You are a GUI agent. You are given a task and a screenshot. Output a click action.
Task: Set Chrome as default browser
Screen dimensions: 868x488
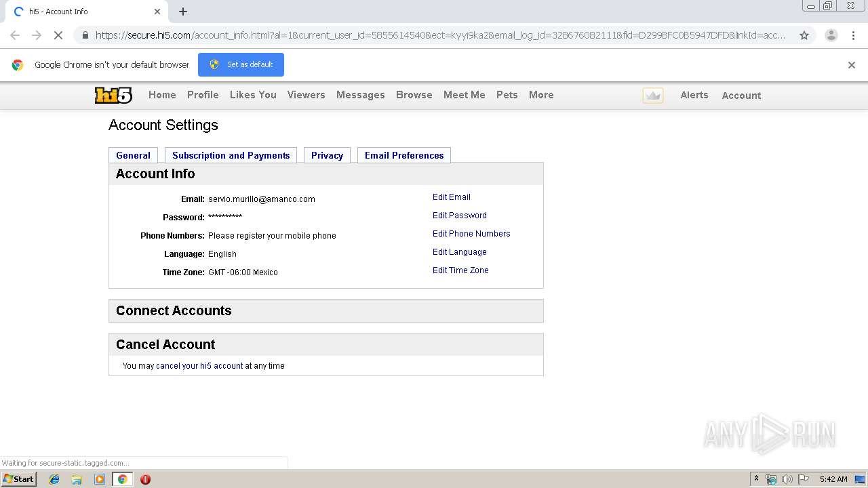coord(241,64)
